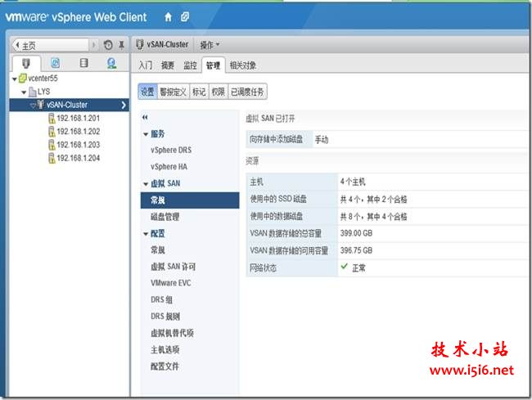The width and height of the screenshot is (532, 400).
Task: Select the 标记 sub-tab
Action: click(x=199, y=92)
